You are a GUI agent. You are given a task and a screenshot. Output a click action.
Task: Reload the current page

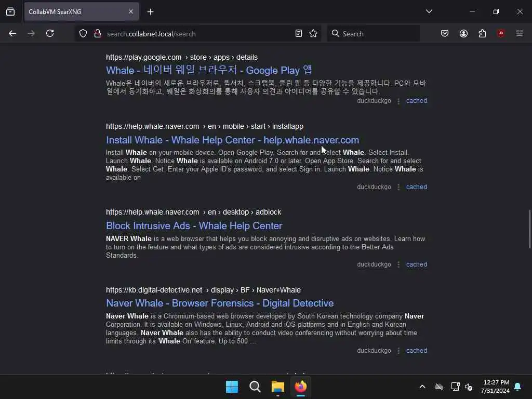50,34
